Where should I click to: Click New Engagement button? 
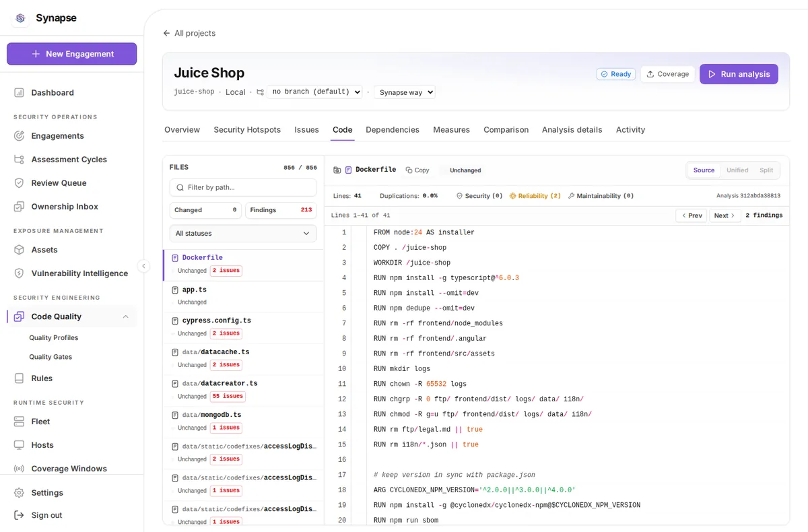pos(71,54)
